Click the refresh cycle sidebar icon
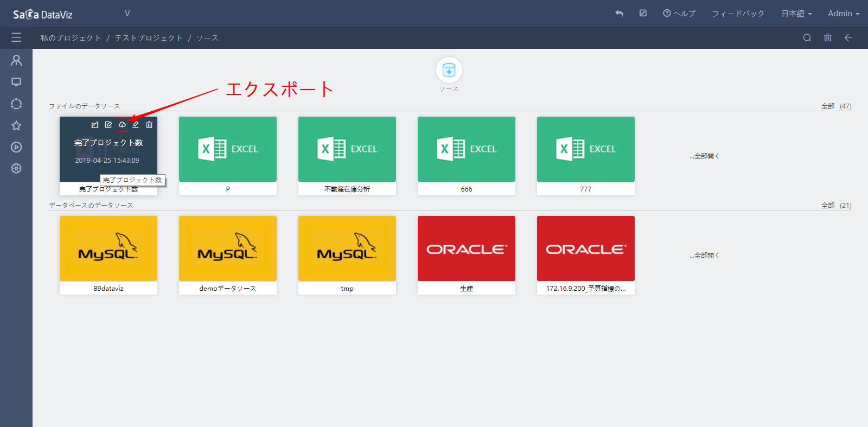 tap(16, 104)
